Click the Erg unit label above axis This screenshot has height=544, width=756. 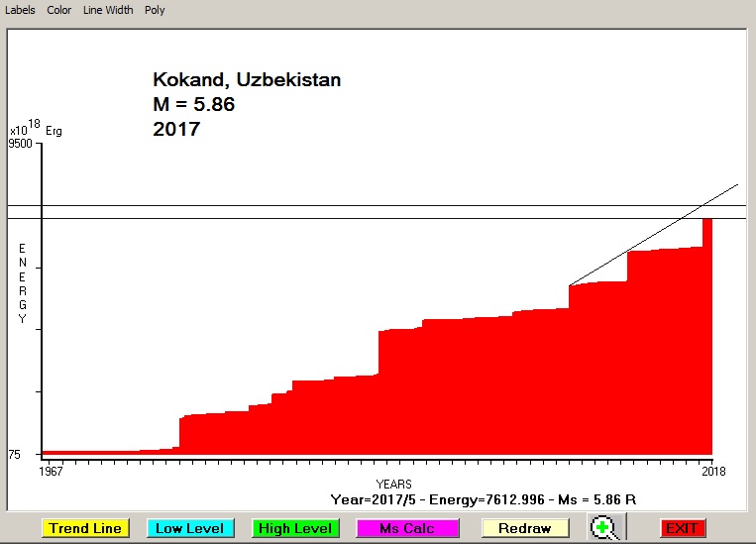click(x=54, y=131)
